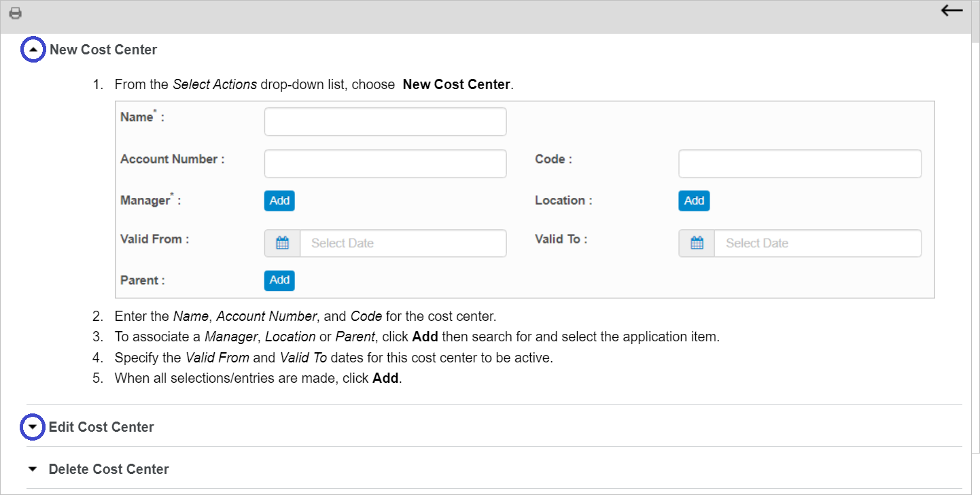
Task: Click the back arrow icon at top right
Action: tap(951, 10)
